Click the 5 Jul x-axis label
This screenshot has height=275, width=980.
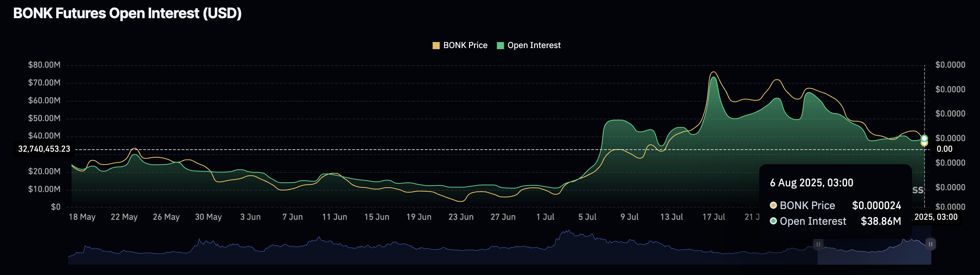(587, 217)
